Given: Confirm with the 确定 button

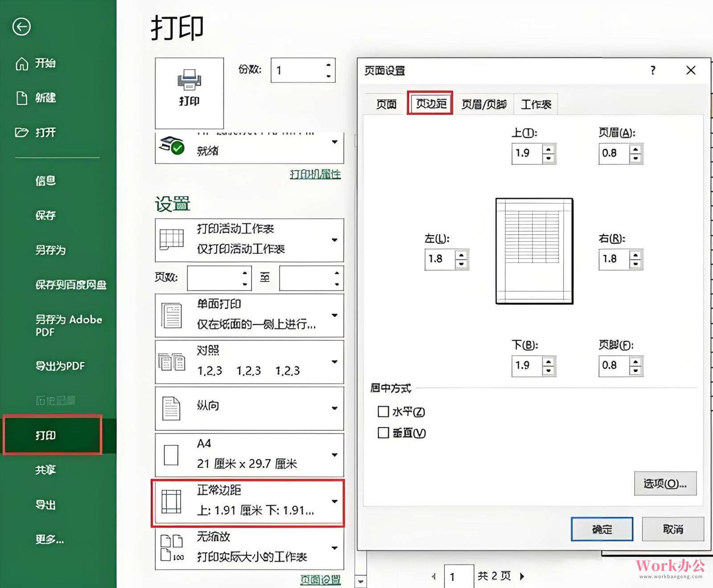Looking at the screenshot, I should pyautogui.click(x=602, y=529).
